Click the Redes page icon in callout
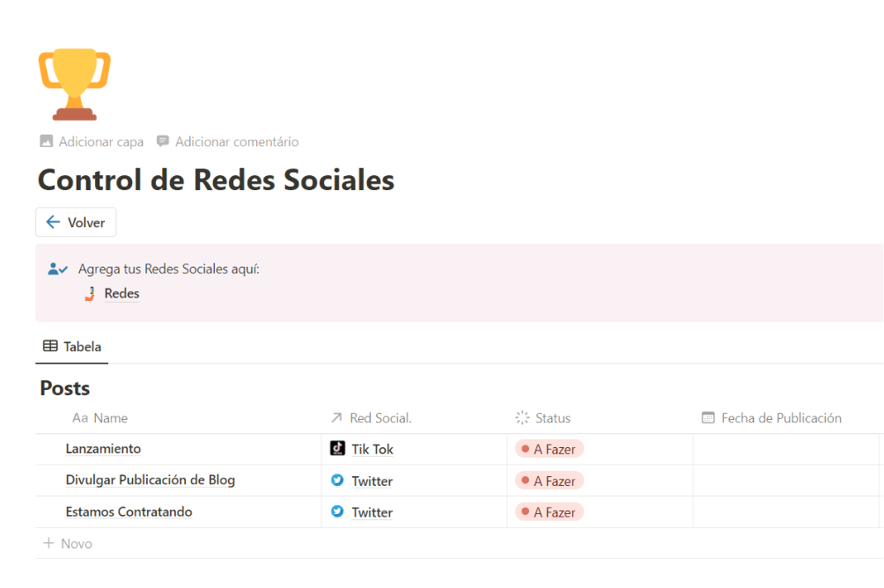 [90, 294]
